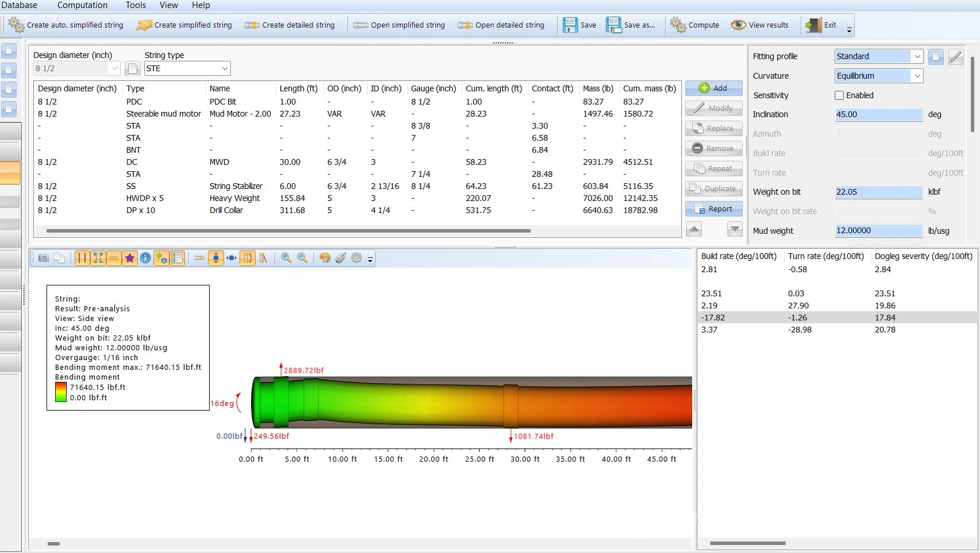Click the Duplicate button
The height and width of the screenshot is (553, 980).
(713, 188)
